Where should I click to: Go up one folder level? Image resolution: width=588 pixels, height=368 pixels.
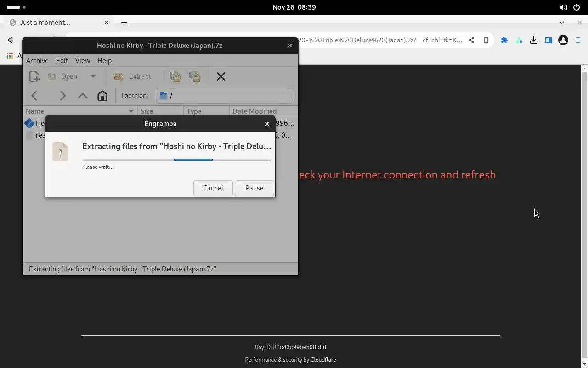coord(83,96)
